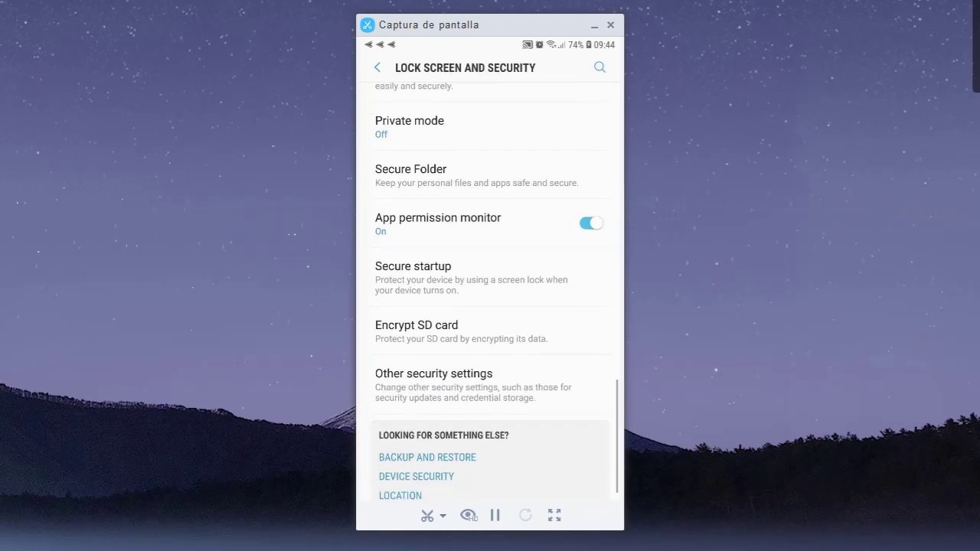Click the settings list scrollbar
Screen dimensions: 980x551
617,436
